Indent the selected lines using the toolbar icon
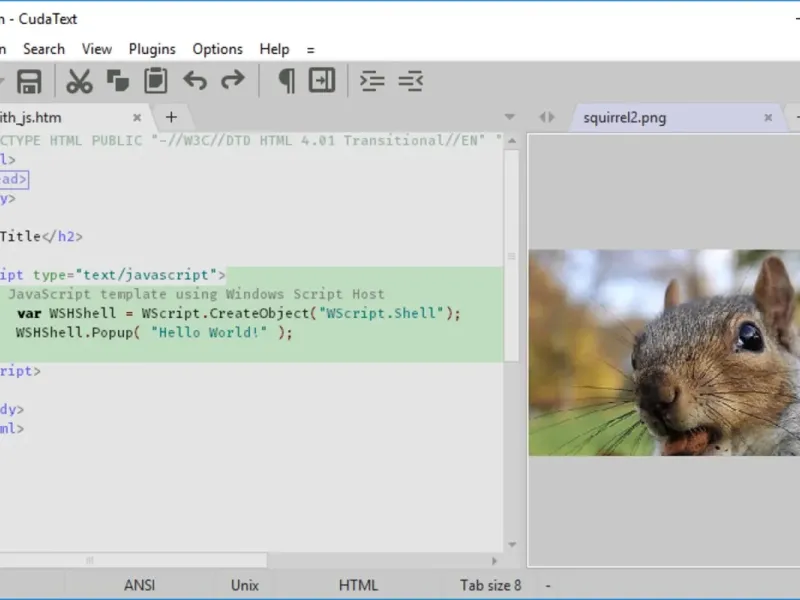 372,81
